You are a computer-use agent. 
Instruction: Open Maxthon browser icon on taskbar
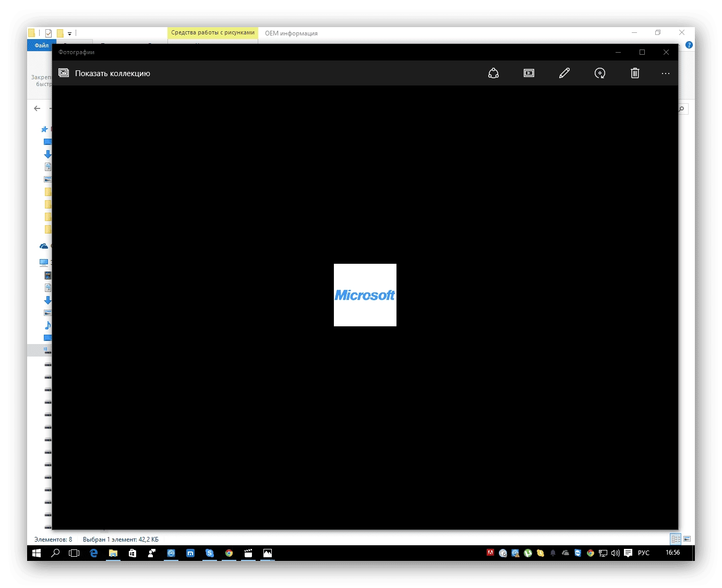[x=190, y=553]
